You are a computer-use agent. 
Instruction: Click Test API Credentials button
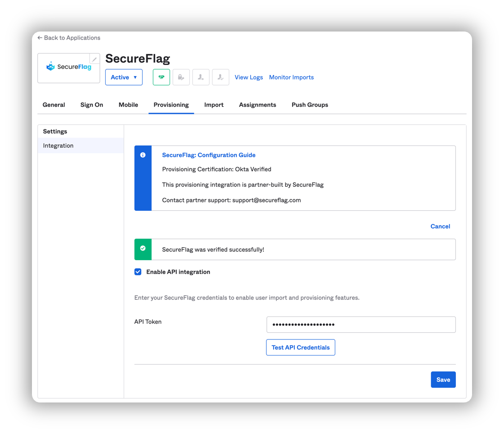click(301, 348)
